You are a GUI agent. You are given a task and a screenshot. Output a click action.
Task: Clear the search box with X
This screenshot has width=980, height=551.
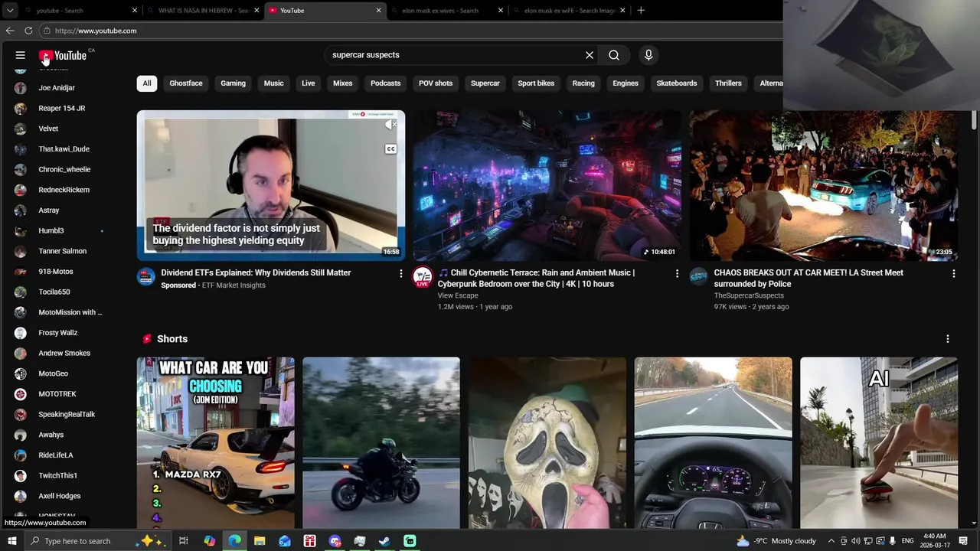pos(590,55)
